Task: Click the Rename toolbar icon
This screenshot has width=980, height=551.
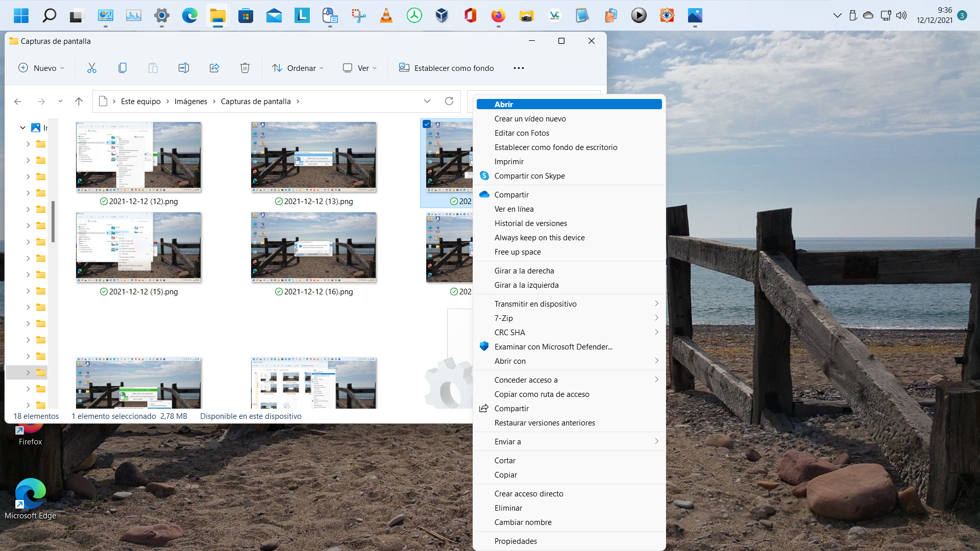Action: (x=184, y=68)
